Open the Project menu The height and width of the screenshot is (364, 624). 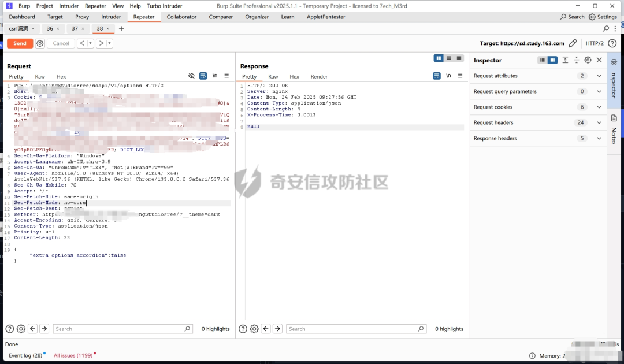44,6
